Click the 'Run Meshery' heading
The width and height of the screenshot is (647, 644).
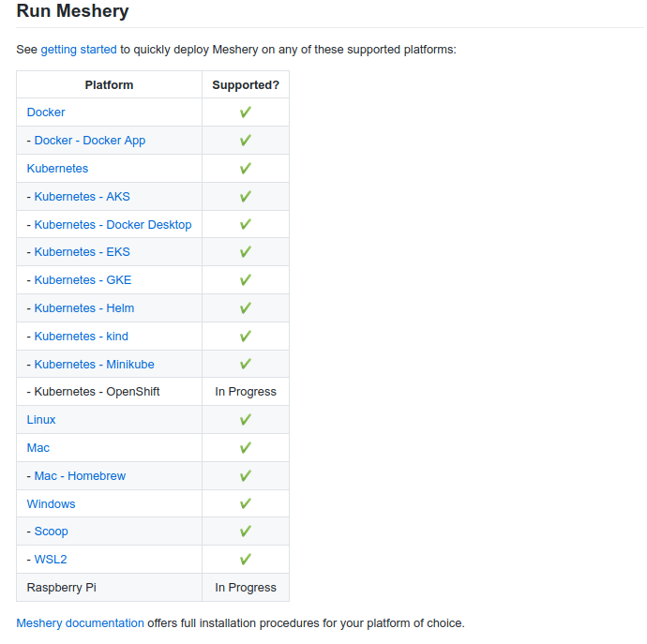(72, 10)
